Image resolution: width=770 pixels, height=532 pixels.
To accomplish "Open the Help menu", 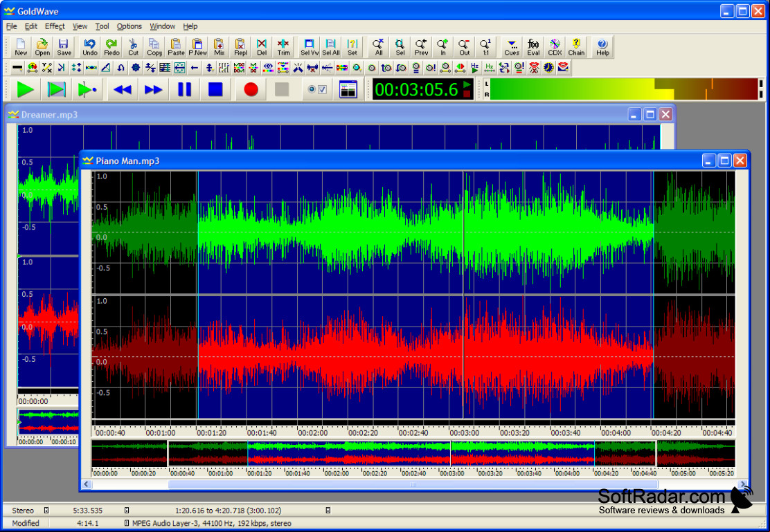I will click(190, 26).
